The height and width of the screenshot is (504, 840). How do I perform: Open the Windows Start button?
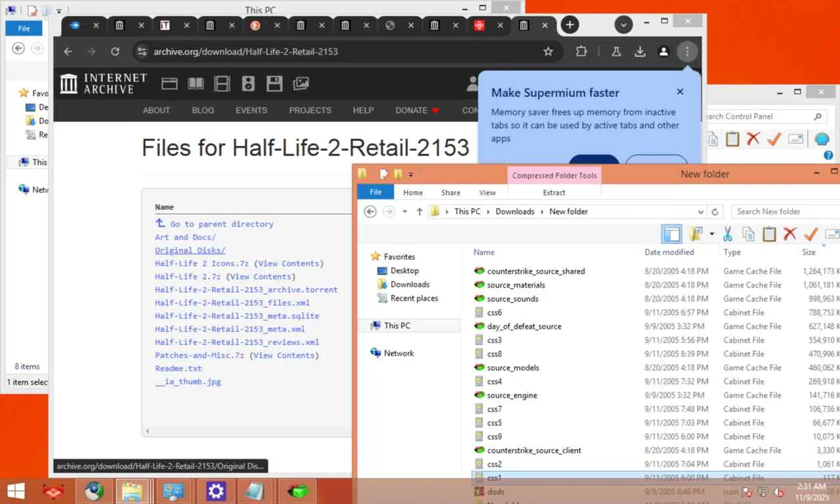pos(15,490)
